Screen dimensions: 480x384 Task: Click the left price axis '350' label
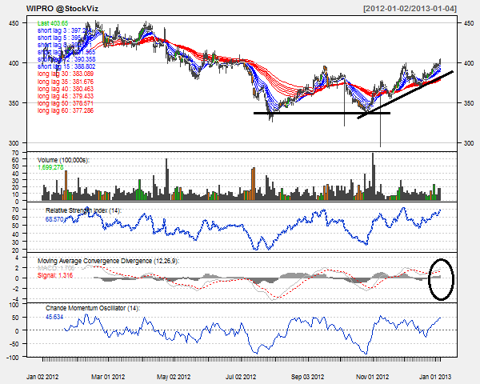point(14,103)
